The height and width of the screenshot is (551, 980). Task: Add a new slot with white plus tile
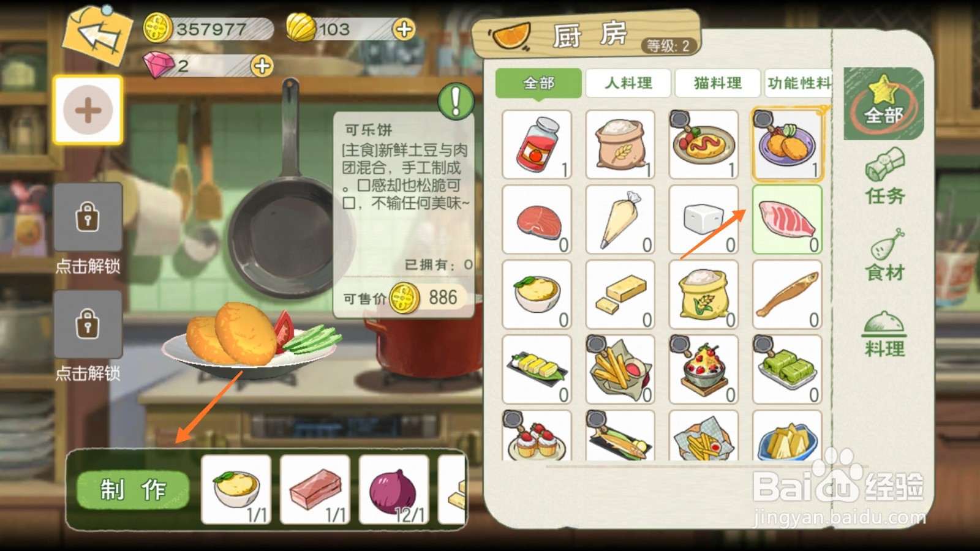click(88, 110)
